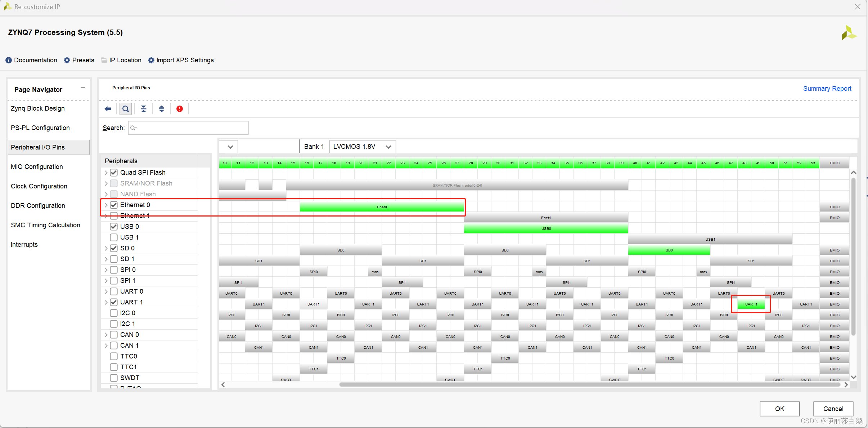The width and height of the screenshot is (868, 428).
Task: Open the Bank 0 voltage dropdown arrow
Action: coord(230,147)
